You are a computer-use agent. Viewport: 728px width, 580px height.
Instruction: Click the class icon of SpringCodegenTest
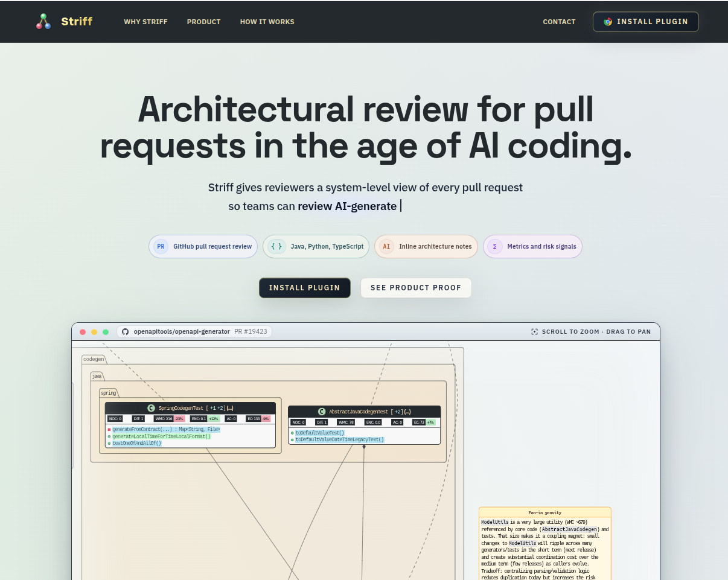click(151, 408)
